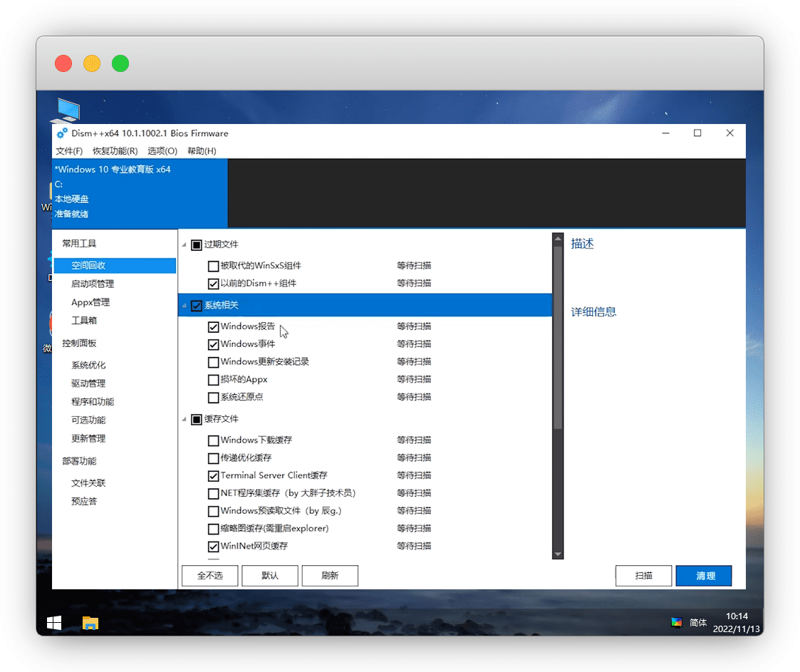800x672 pixels.
Task: Click the 扫描 button
Action: (643, 576)
